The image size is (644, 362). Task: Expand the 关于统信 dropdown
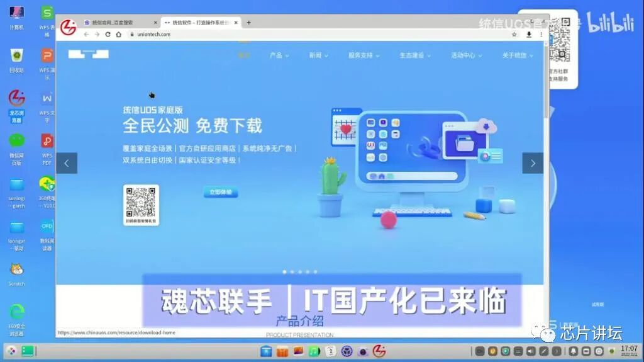click(518, 55)
